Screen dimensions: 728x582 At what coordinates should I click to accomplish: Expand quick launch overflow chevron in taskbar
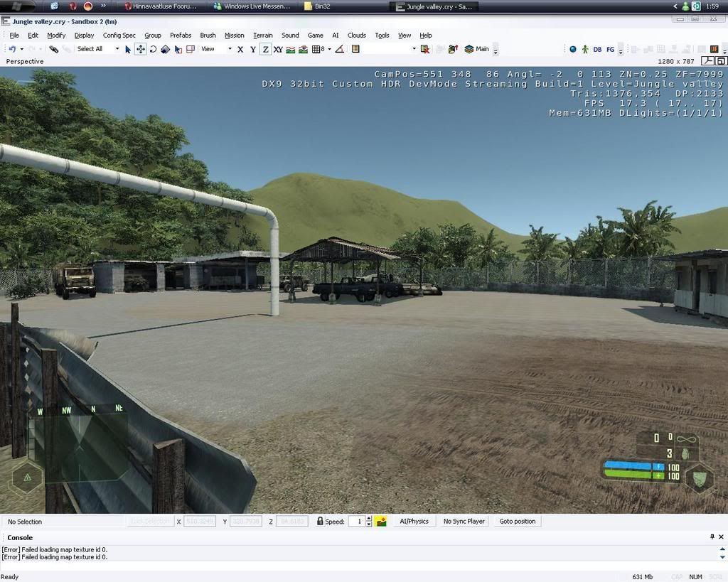[103, 6]
